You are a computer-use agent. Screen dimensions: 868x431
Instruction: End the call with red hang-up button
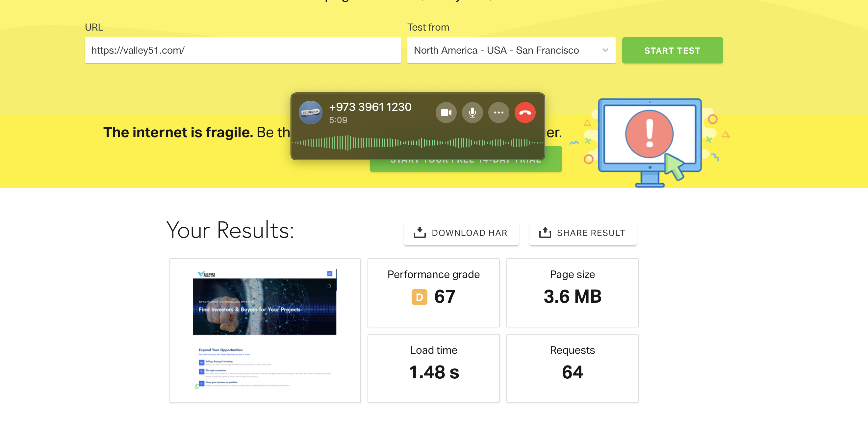[524, 113]
